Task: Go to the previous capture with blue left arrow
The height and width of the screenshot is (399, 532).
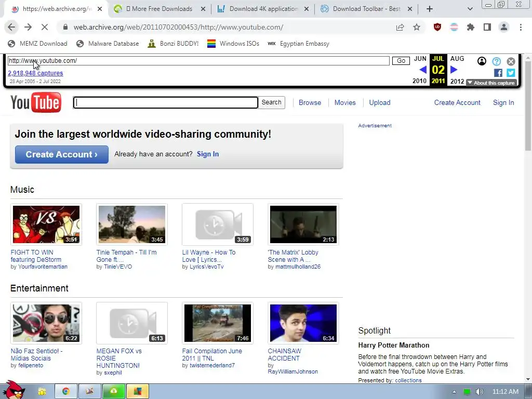Action: point(423,70)
